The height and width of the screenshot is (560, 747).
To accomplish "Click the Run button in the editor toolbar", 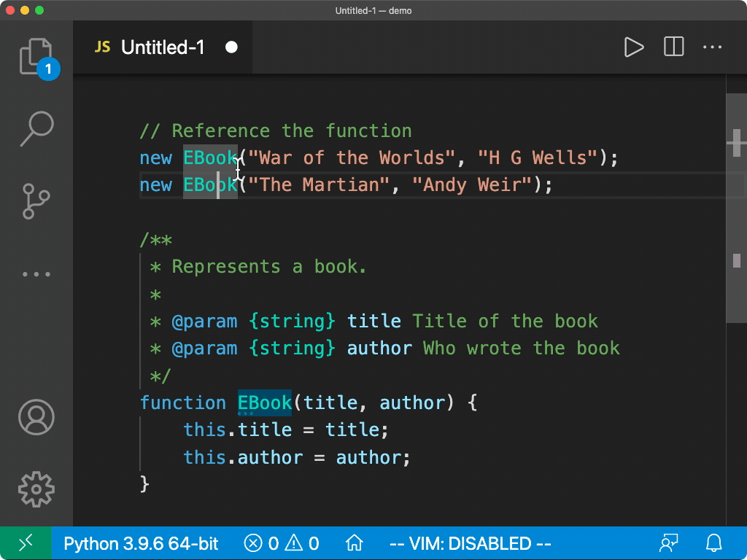I will point(634,47).
